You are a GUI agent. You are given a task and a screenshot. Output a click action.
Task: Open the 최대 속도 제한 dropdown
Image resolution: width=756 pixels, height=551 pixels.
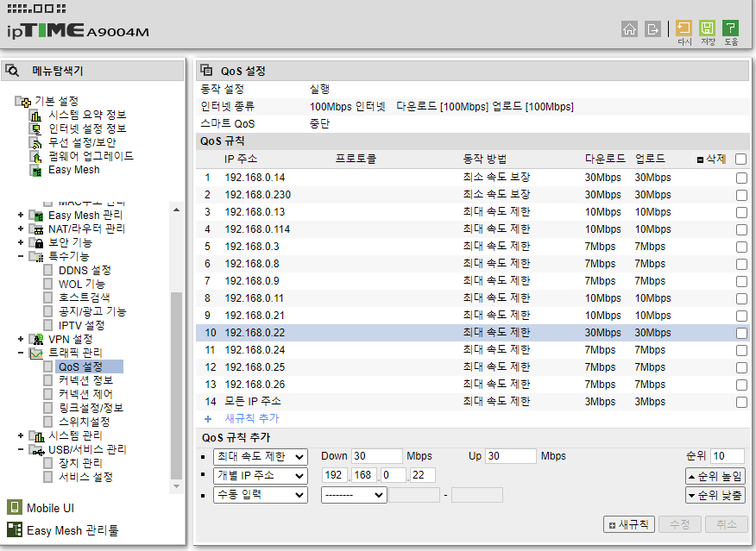[x=261, y=456]
